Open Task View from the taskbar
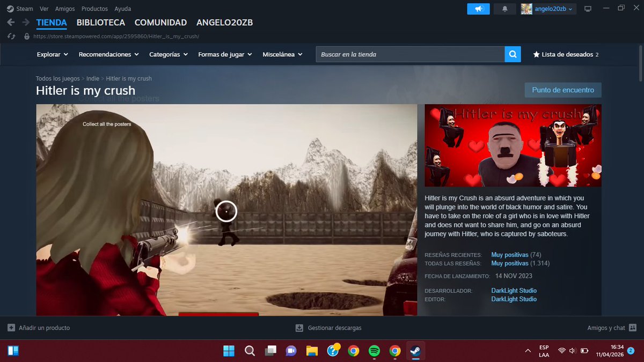Image resolution: width=644 pixels, height=362 pixels. point(270,351)
